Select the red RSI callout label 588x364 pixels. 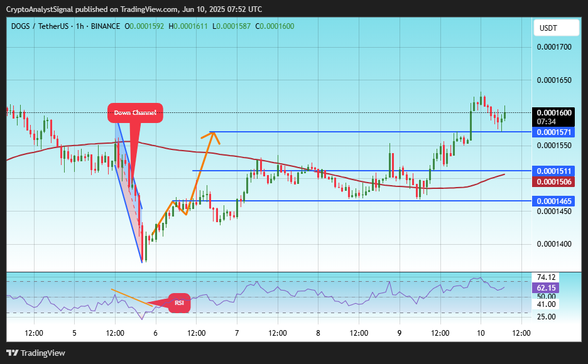[179, 302]
